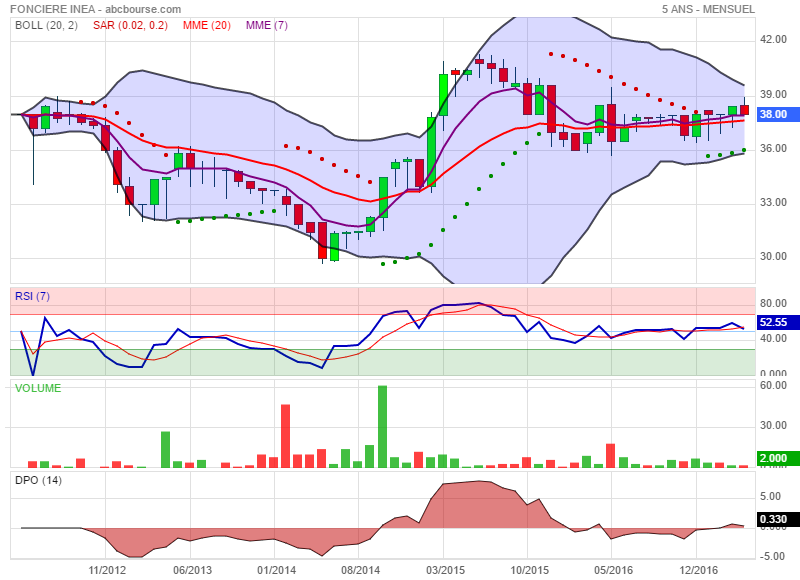Click the 5.00 DPO axis label
The image size is (800, 580).
[x=770, y=496]
